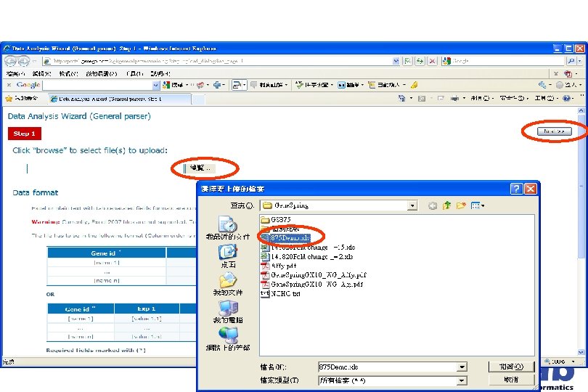The width and height of the screenshot is (588, 392).
Task: Open the View menu in browser
Action: pos(69,73)
